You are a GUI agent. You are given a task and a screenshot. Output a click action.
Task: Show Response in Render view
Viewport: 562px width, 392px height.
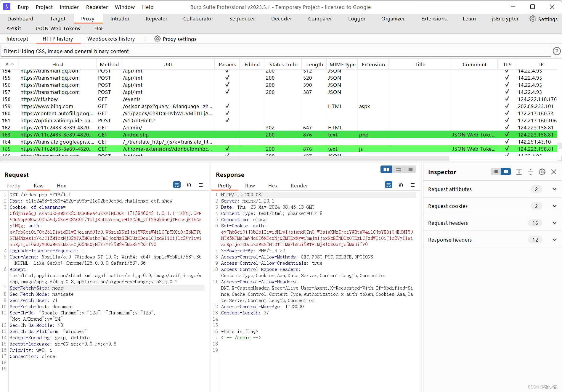(x=299, y=186)
